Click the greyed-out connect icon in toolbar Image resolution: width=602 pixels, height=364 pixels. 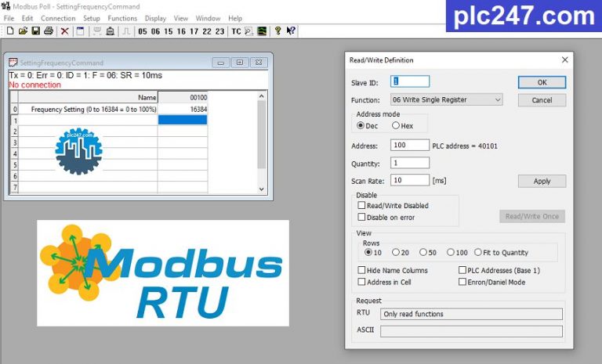[x=97, y=31]
